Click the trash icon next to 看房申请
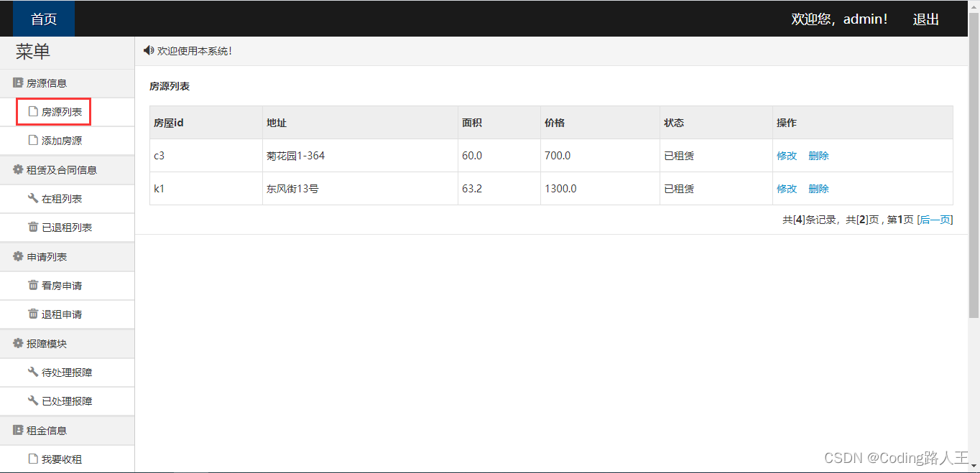The width and height of the screenshot is (980, 473). 32,285
